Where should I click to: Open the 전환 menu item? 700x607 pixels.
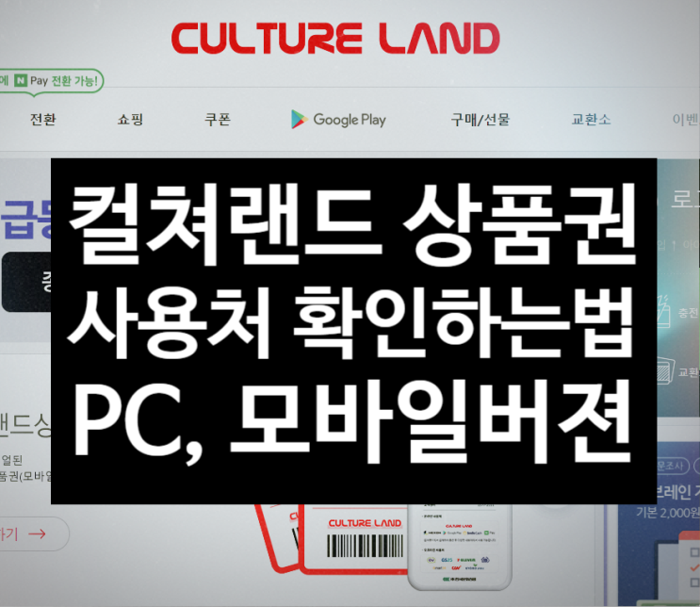click(42, 120)
